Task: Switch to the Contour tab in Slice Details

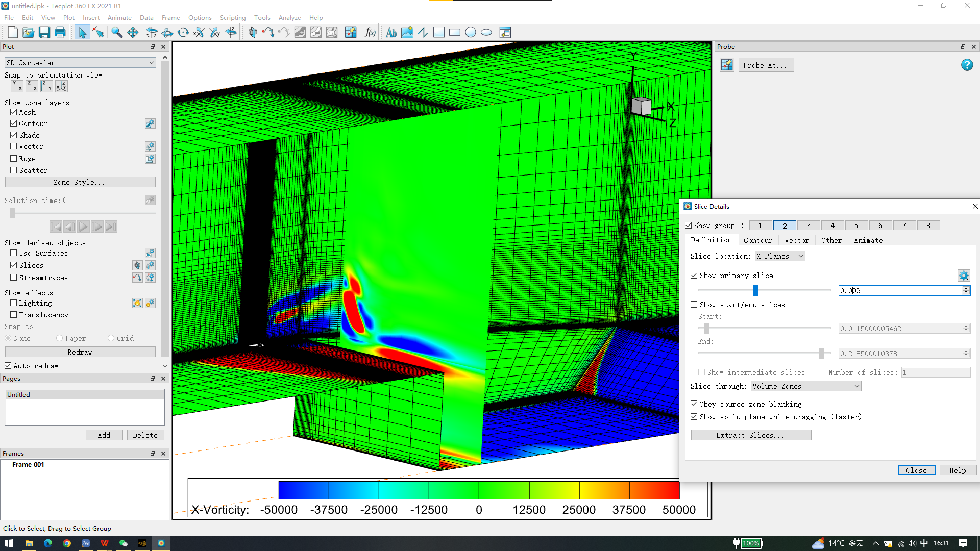Action: click(757, 240)
